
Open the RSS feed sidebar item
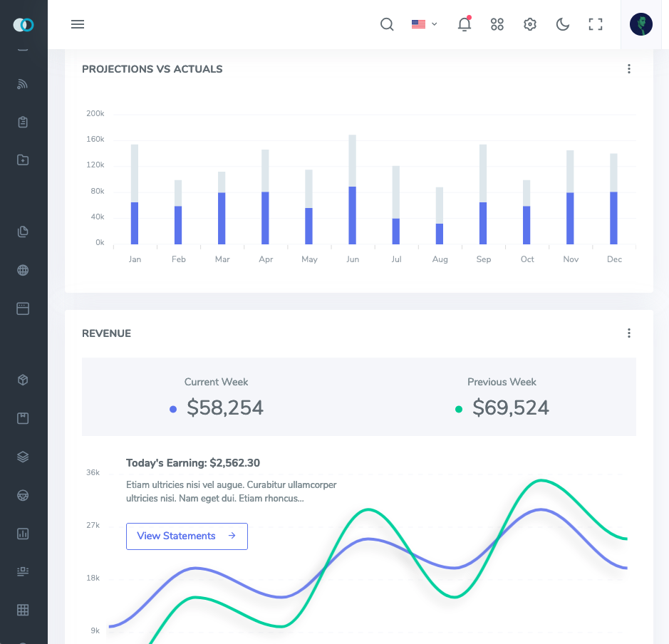point(23,84)
